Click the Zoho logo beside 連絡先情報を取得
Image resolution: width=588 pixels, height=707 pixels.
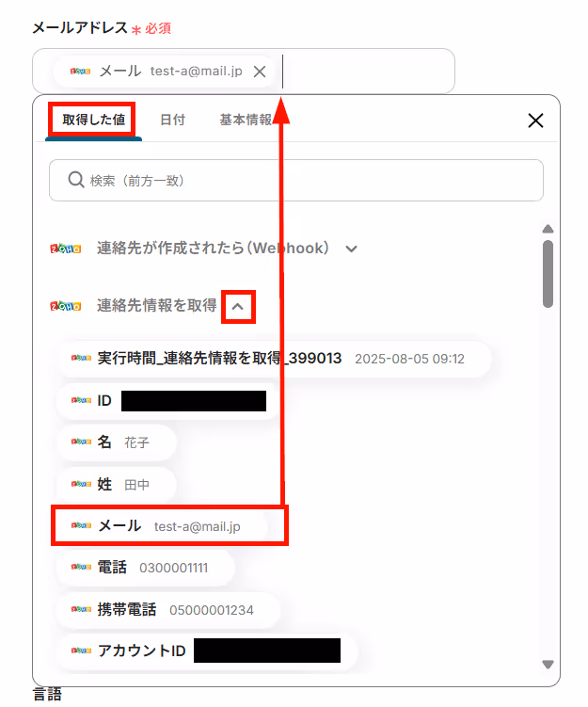tap(66, 306)
